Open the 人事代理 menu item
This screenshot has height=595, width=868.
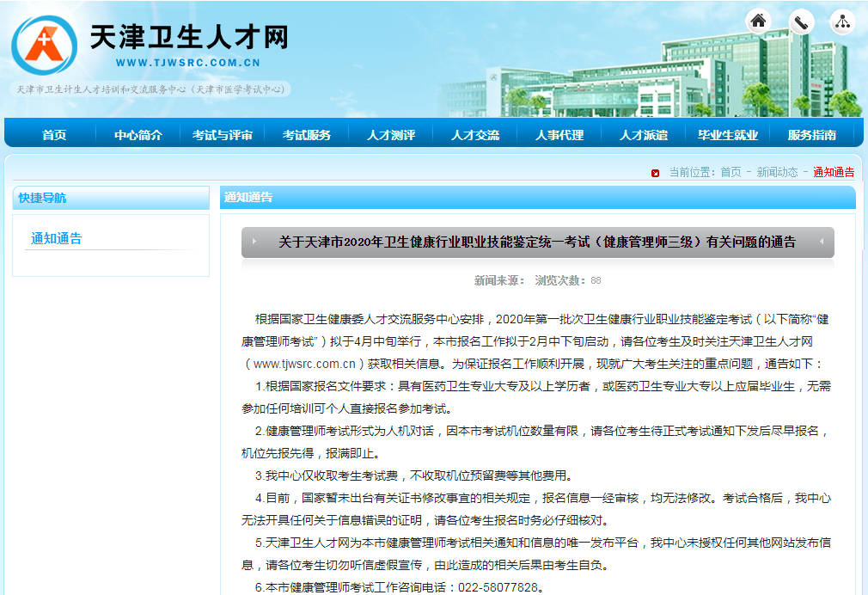click(x=559, y=135)
